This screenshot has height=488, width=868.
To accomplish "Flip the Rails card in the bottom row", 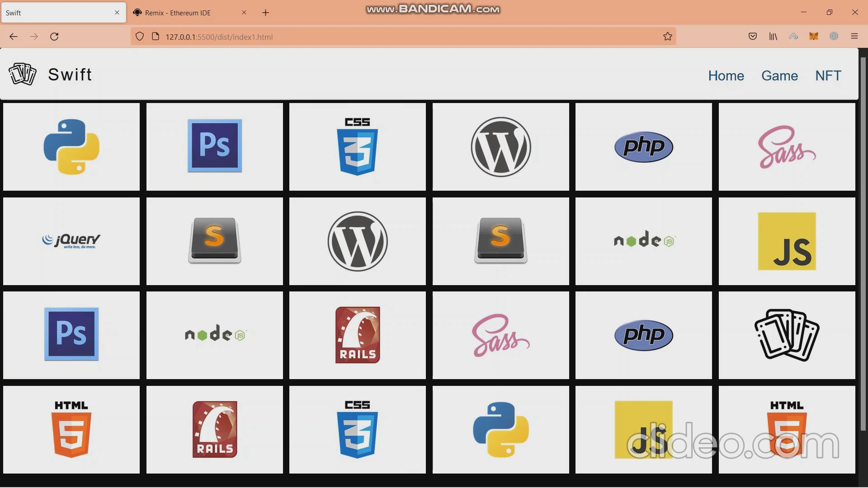I will click(215, 430).
